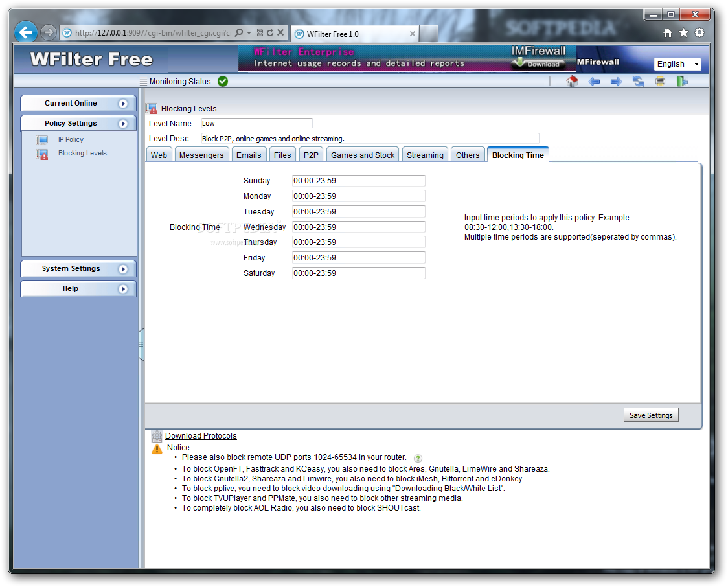The width and height of the screenshot is (728, 587).
Task: Collapse the sidebar with splitter handle
Action: (141, 345)
